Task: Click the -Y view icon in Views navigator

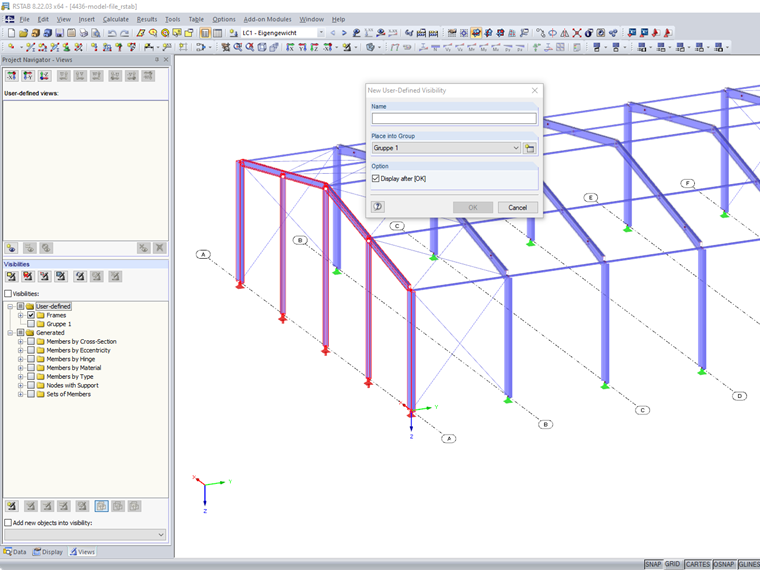Action: tap(28, 76)
